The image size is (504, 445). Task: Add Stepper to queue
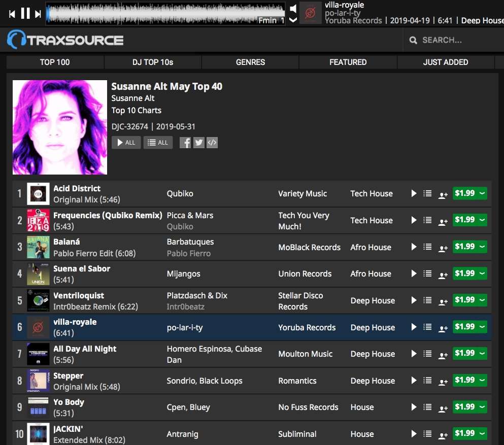pos(427,381)
